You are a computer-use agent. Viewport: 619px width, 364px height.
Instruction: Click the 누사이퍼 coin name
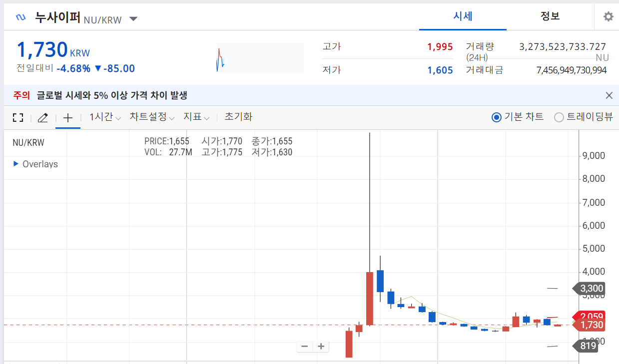click(x=57, y=17)
